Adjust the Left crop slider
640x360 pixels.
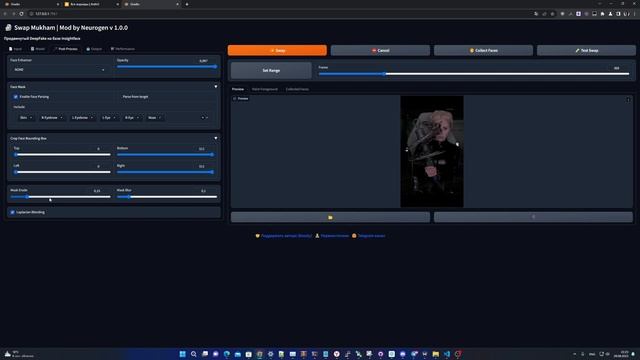[x=62, y=172]
